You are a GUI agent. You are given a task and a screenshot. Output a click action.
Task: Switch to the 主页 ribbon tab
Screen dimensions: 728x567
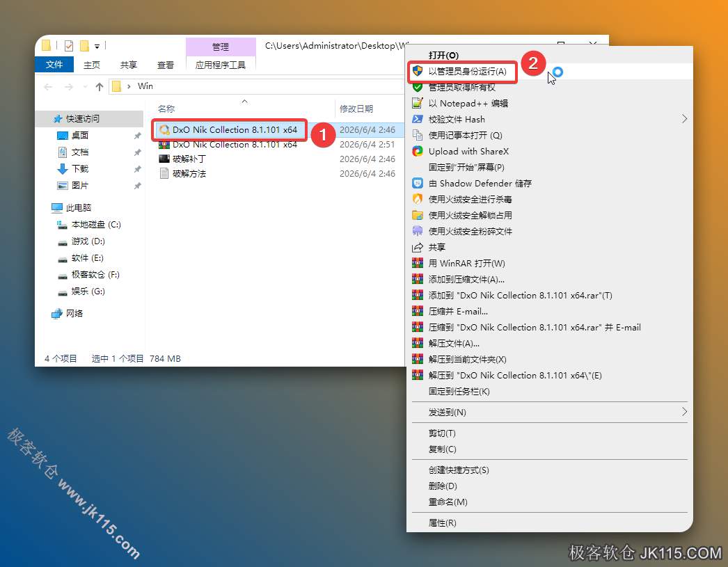pos(91,65)
